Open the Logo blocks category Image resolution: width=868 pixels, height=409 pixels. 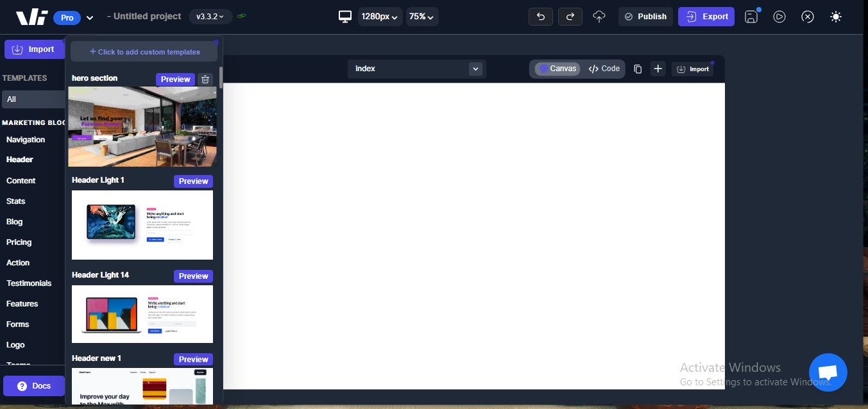(15, 345)
